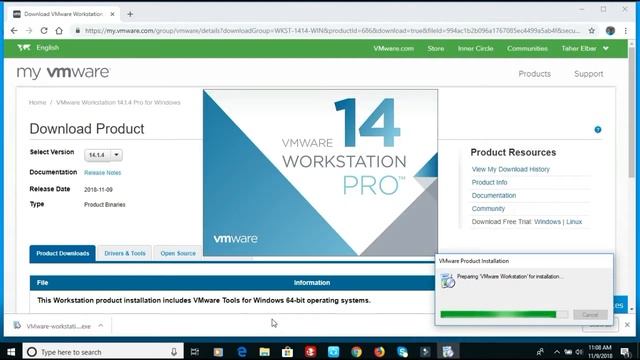
Task: Close the downloads bar
Action: click(x=627, y=325)
